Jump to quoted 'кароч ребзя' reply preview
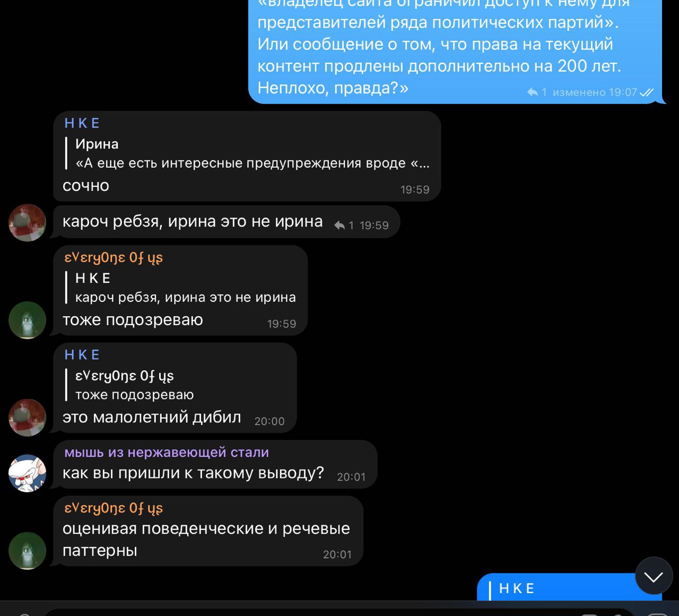The width and height of the screenshot is (679, 616). [181, 288]
